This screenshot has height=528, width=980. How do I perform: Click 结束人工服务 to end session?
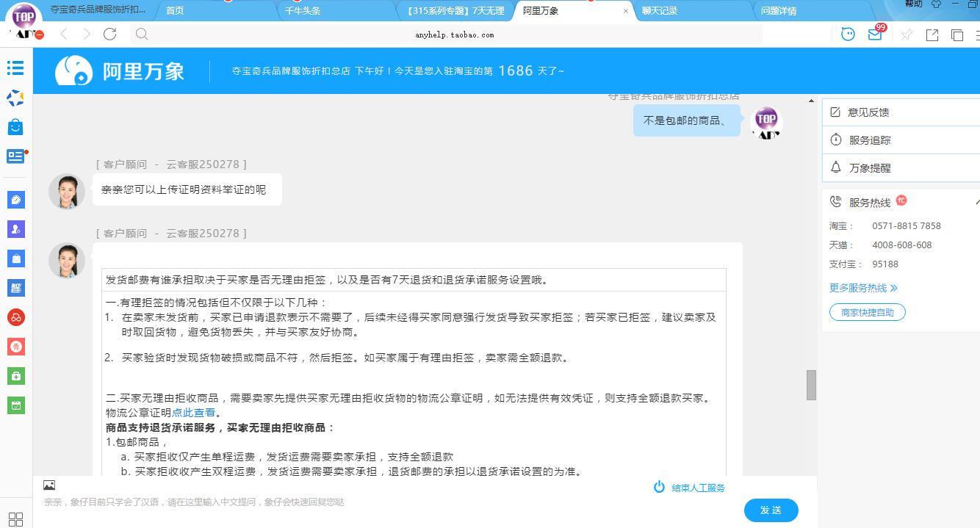coord(689,488)
